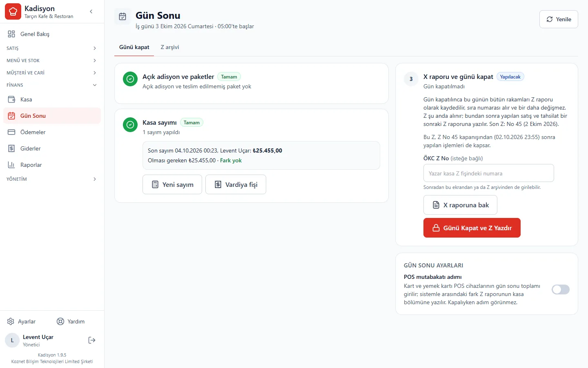Expand the SATIŞ menu group
Screen dimensions: 588x368
point(52,48)
